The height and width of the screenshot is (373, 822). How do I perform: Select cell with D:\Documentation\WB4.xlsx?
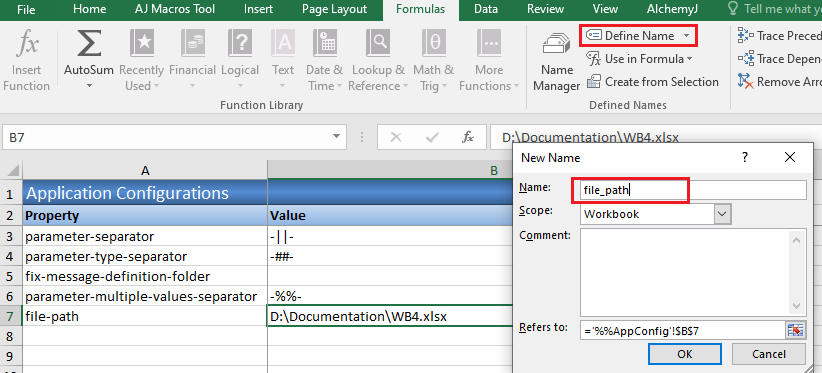coord(390,316)
